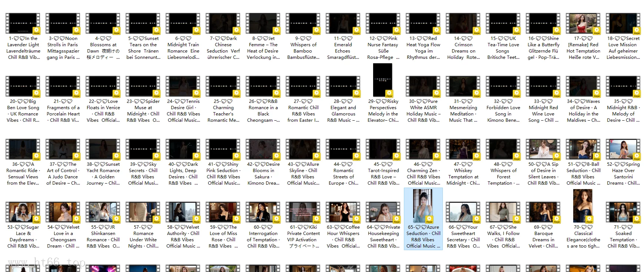Select the '12- Pink Nurse Fantasy' video icon
Image resolution: width=644 pixels, height=272 pixels.
pyautogui.click(x=383, y=24)
